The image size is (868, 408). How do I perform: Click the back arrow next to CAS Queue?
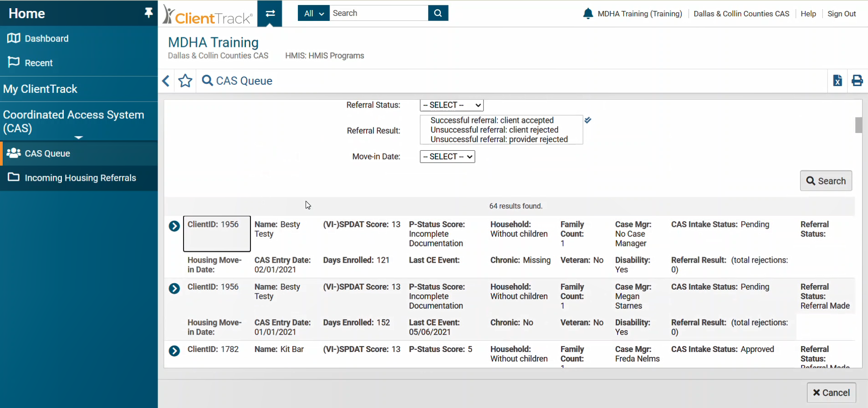[x=166, y=81]
